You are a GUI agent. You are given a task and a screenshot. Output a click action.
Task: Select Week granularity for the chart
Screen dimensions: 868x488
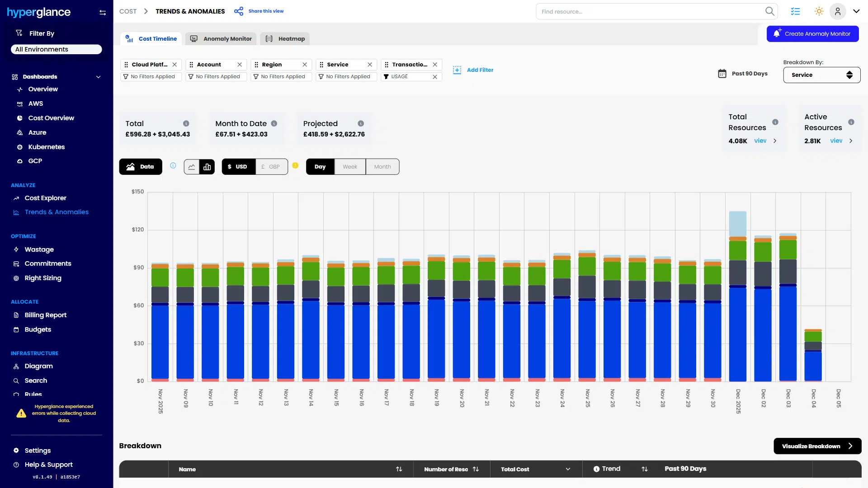point(349,166)
